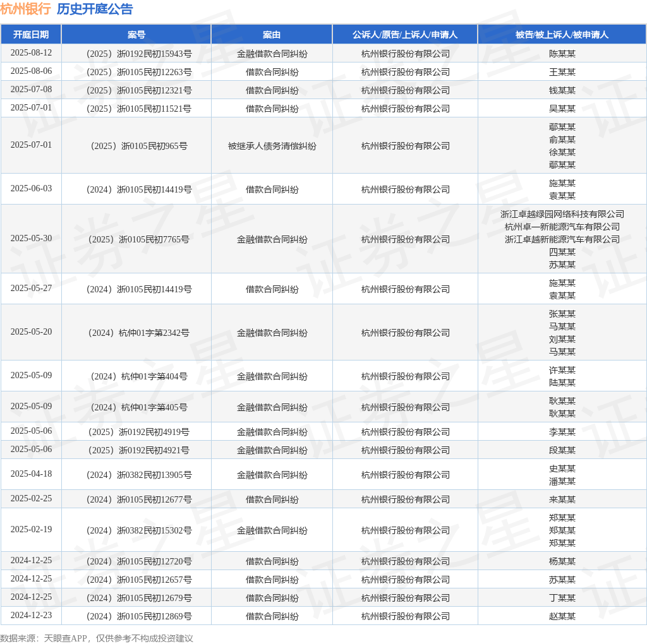This screenshot has width=647, height=644.
Task: Click date cell 2025-05-30
Action: point(31,238)
